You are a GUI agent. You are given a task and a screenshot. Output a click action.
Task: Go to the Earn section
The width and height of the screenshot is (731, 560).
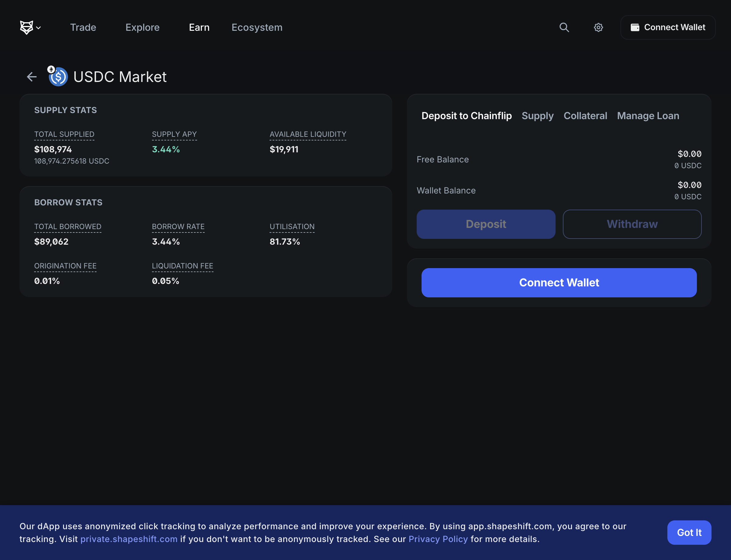click(x=199, y=27)
